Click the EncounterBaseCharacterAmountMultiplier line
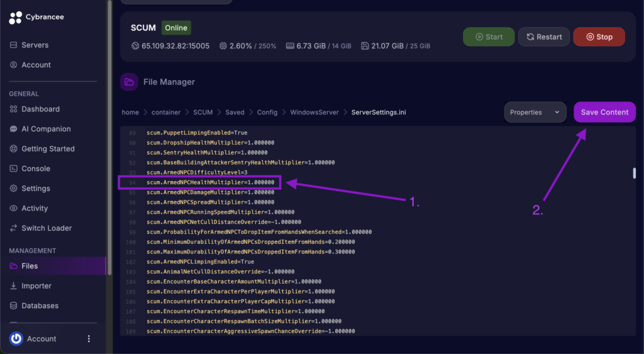 234,281
